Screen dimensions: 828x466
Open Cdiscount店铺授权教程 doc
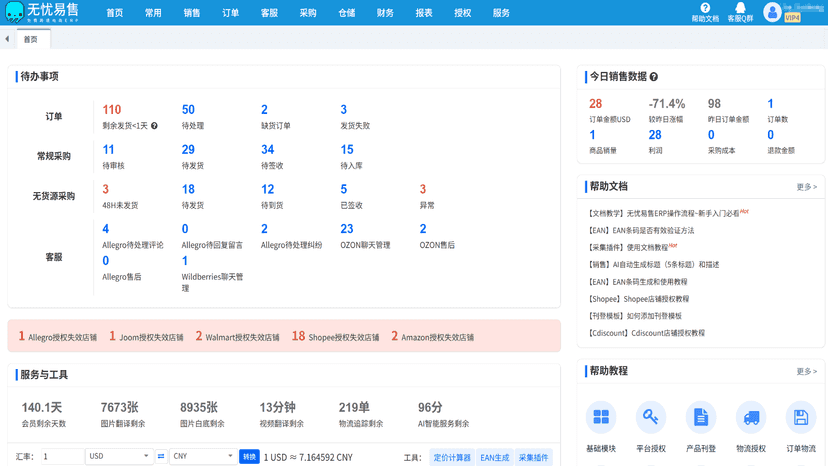(x=645, y=333)
